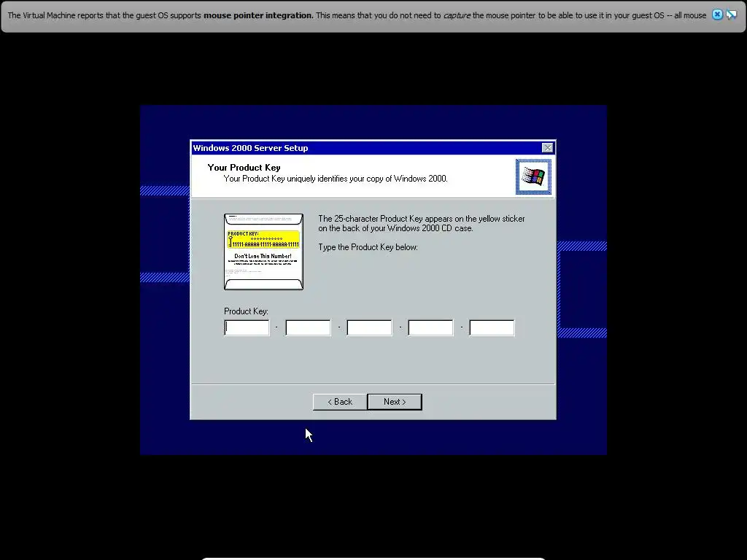Click the don't-show-again icon in notification bar
This screenshot has width=747, height=560.
click(731, 15)
